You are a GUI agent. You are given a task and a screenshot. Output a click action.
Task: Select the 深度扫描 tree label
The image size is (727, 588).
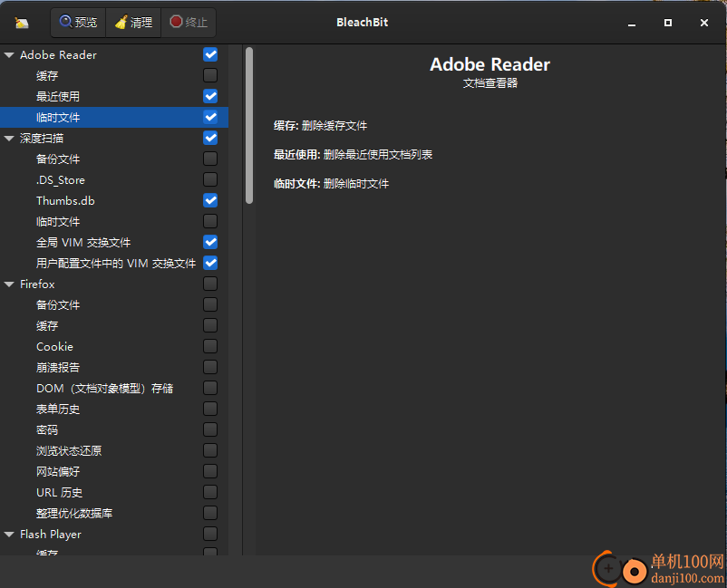pyautogui.click(x=42, y=138)
